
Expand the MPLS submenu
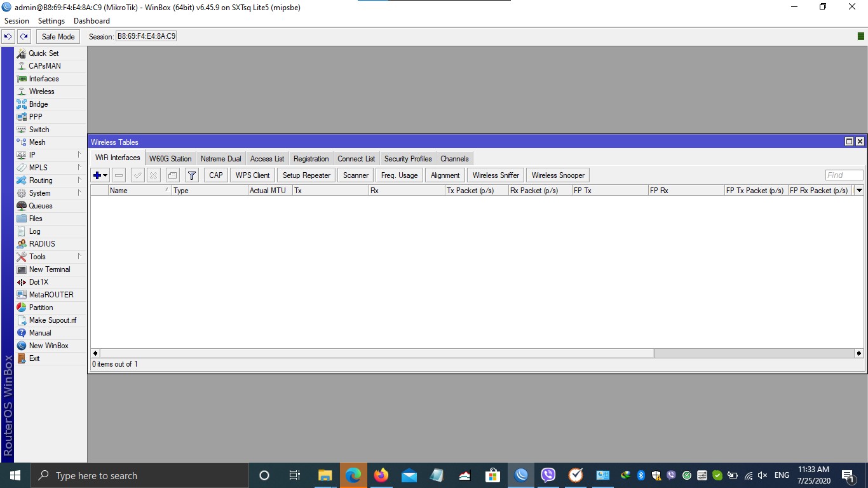51,168
